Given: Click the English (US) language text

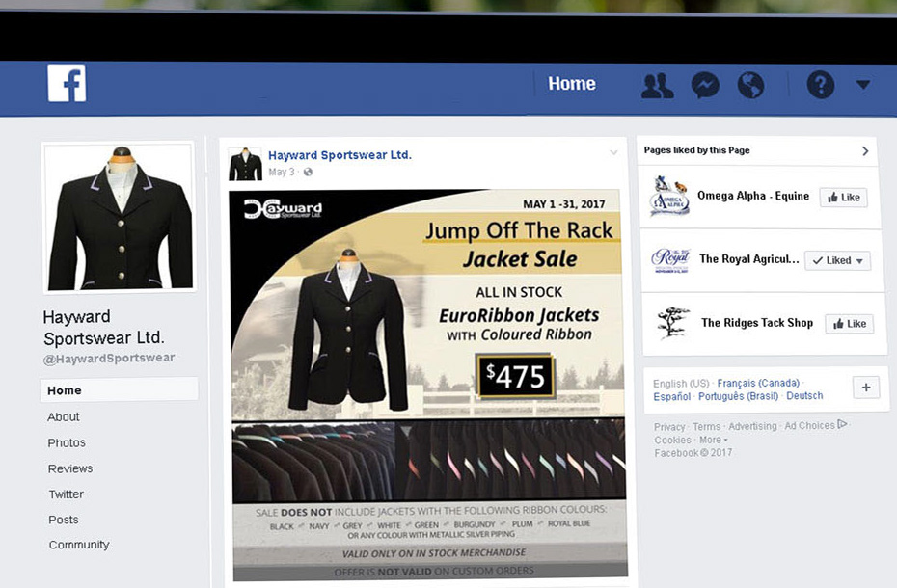Looking at the screenshot, I should 681,384.
